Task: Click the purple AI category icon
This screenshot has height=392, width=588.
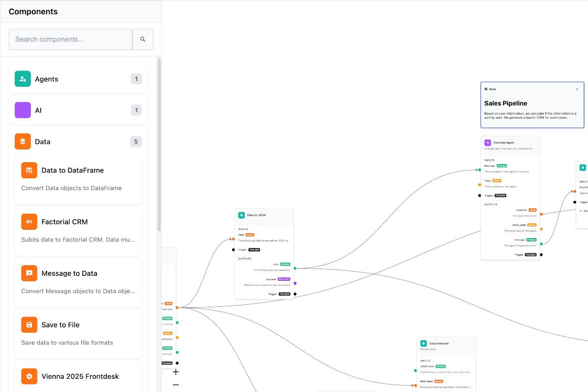Action: [x=23, y=110]
